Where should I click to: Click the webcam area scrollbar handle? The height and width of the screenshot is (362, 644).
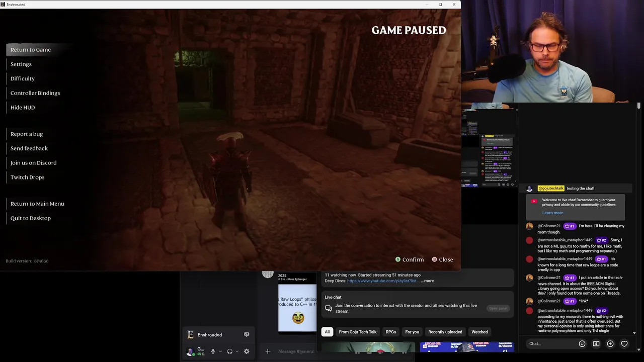click(638, 106)
